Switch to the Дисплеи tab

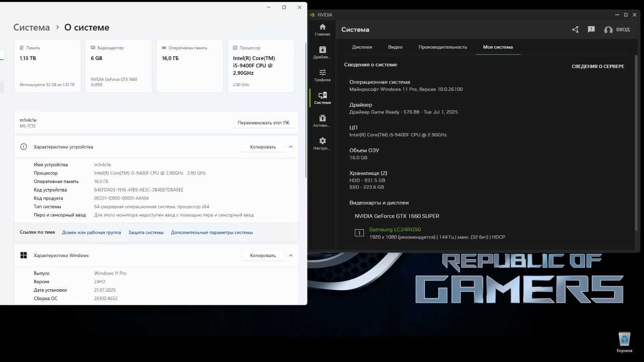(362, 47)
